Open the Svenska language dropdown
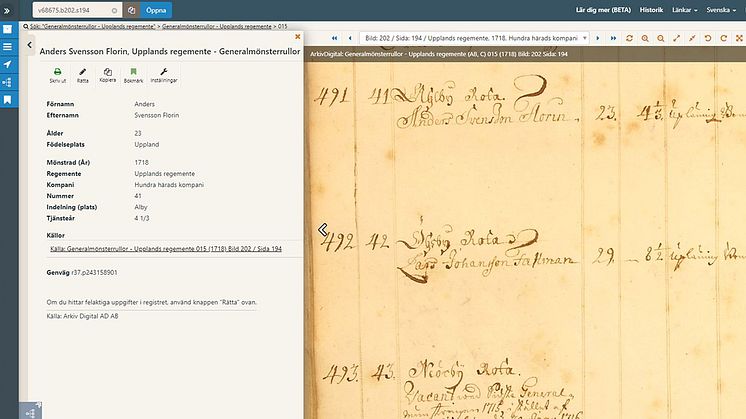 (721, 10)
